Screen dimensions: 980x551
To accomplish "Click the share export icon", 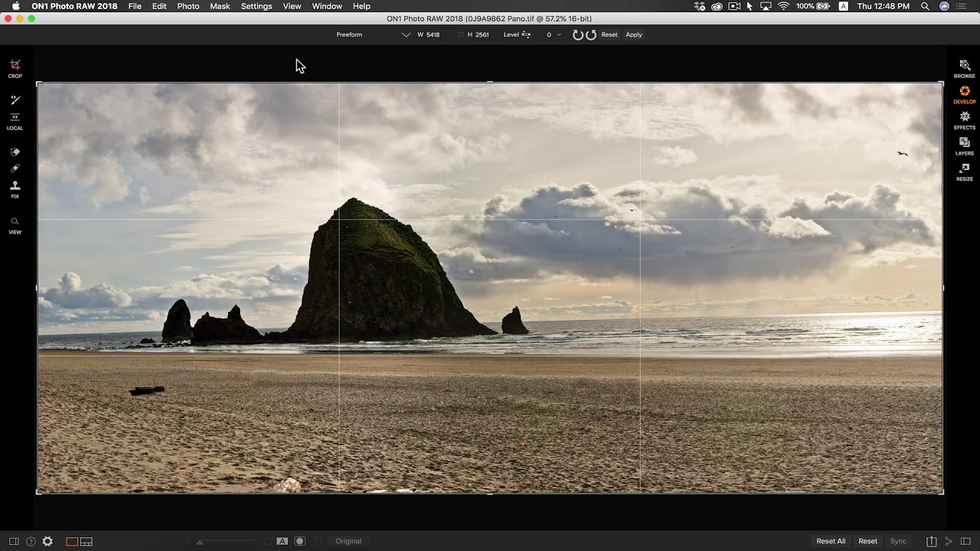I will [x=931, y=541].
